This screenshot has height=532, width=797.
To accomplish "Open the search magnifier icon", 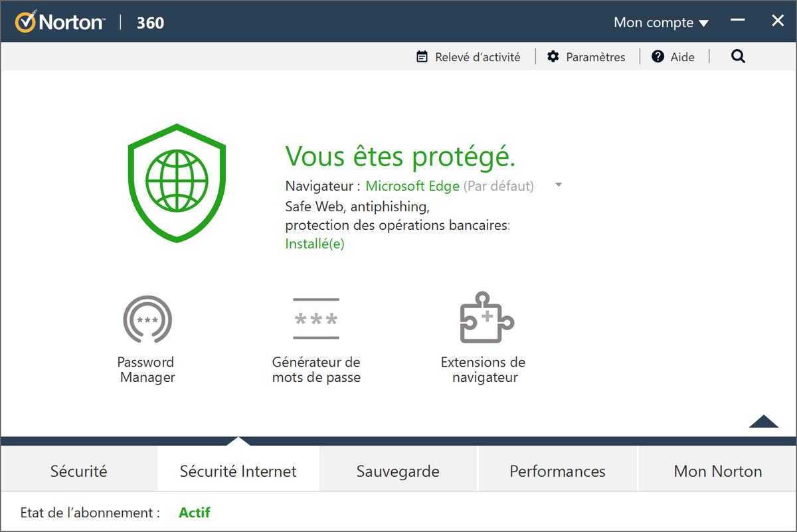I will (738, 56).
